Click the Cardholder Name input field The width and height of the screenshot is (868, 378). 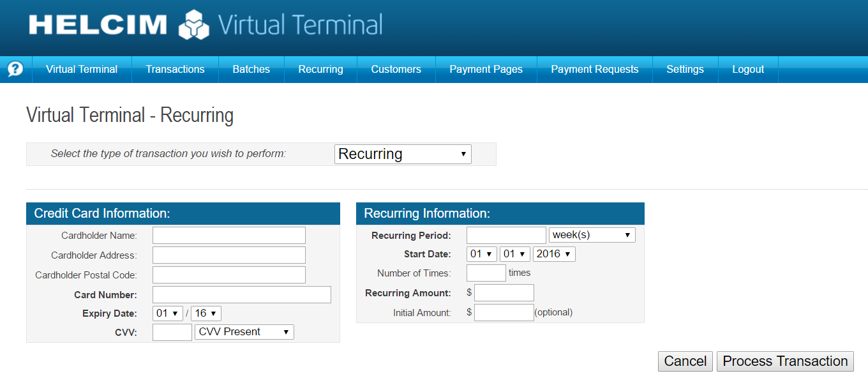click(228, 234)
